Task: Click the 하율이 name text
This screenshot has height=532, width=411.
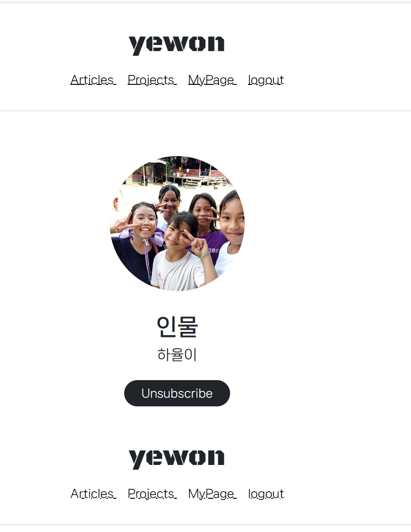Action: (x=177, y=355)
